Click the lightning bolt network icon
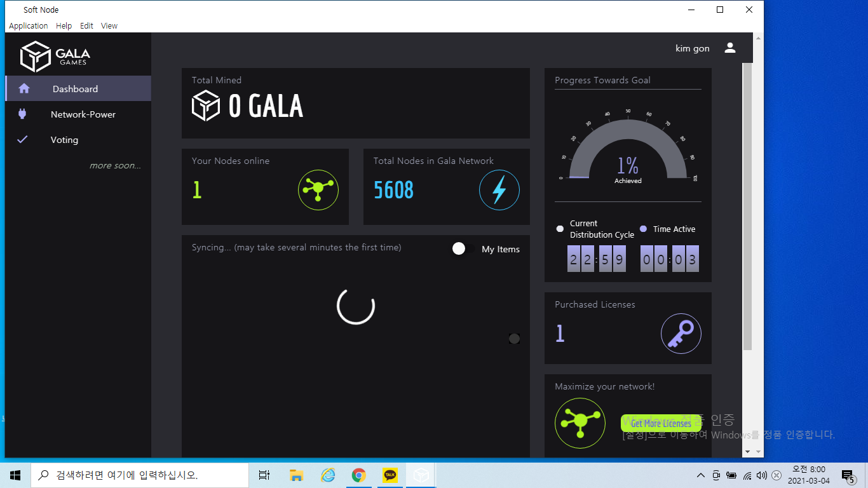Screen dimensions: 868x488 [499, 190]
